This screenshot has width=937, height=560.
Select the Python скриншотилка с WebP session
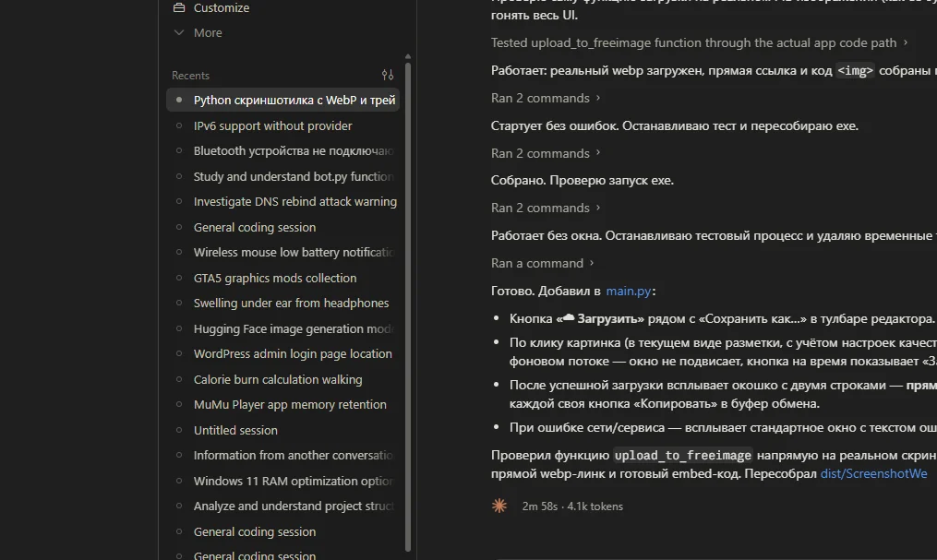click(x=282, y=100)
